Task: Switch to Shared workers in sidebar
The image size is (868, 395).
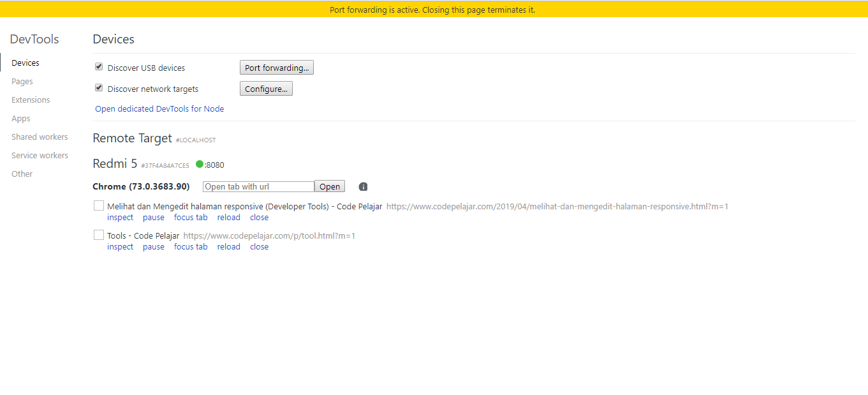Action: tap(40, 137)
